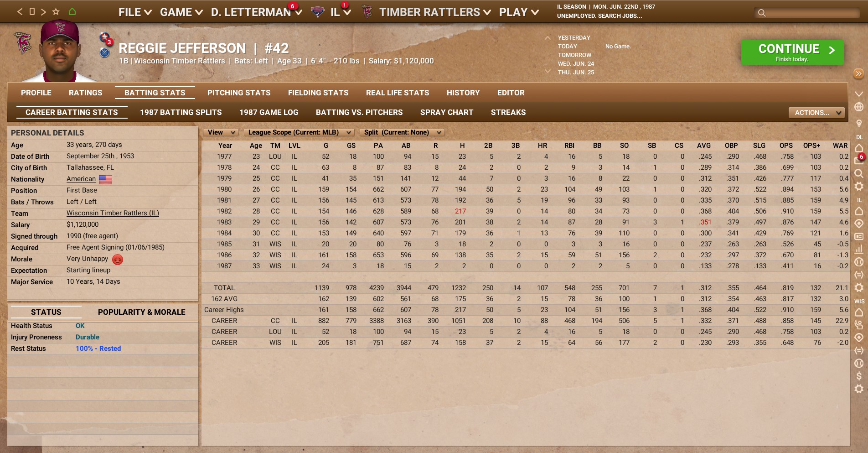Viewport: 868px width, 453px height.
Task: Open the Wisconsin Timber Rattlers team link
Action: point(112,213)
